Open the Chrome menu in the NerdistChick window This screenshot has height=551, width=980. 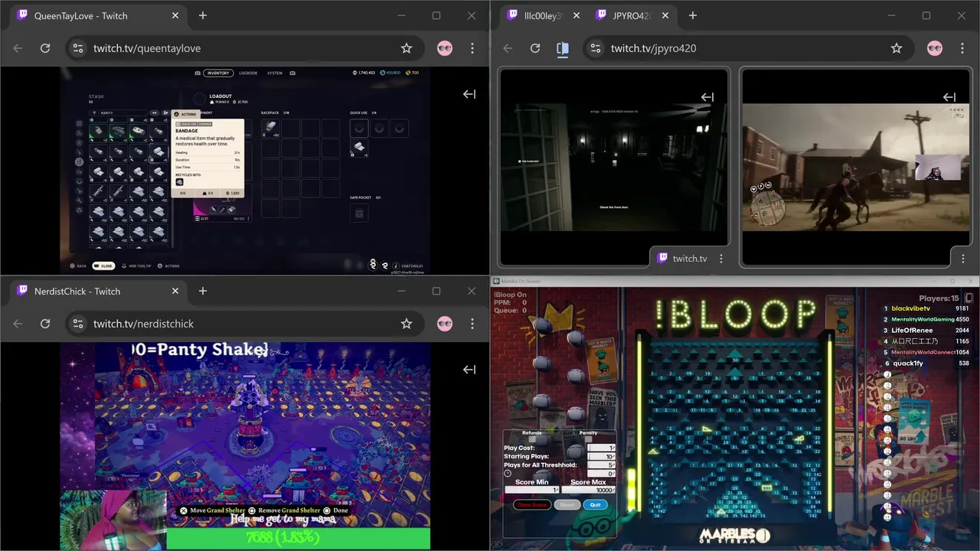pyautogui.click(x=472, y=324)
